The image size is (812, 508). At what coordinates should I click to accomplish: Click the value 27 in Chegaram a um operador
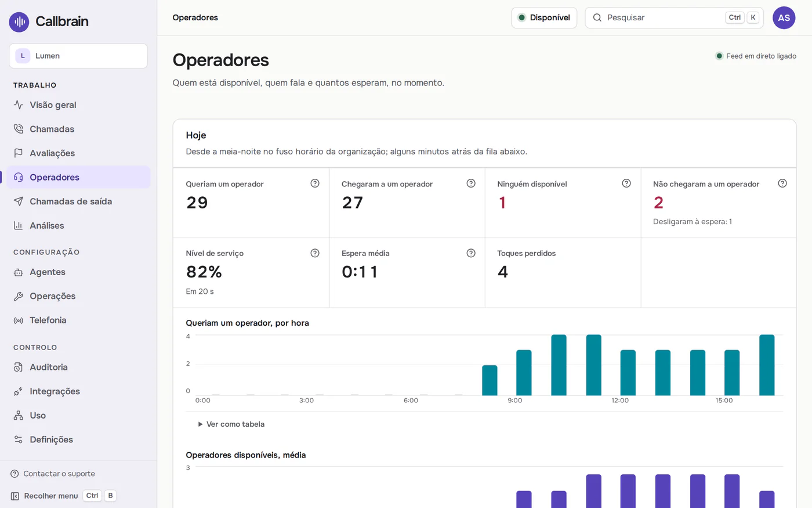tap(353, 203)
